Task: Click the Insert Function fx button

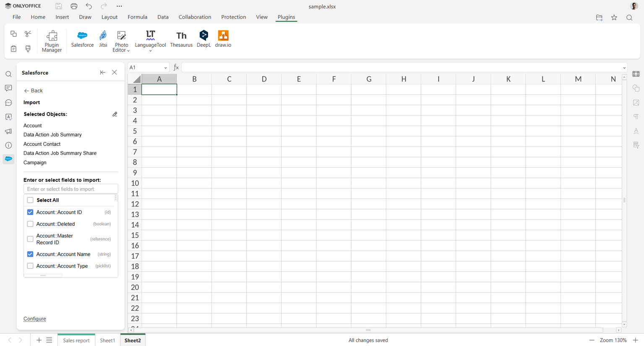Action: (176, 68)
